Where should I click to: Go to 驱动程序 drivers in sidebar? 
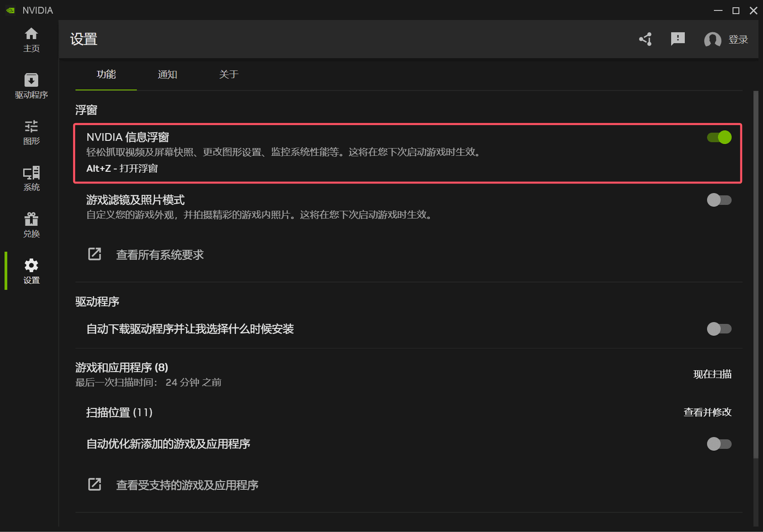click(31, 86)
